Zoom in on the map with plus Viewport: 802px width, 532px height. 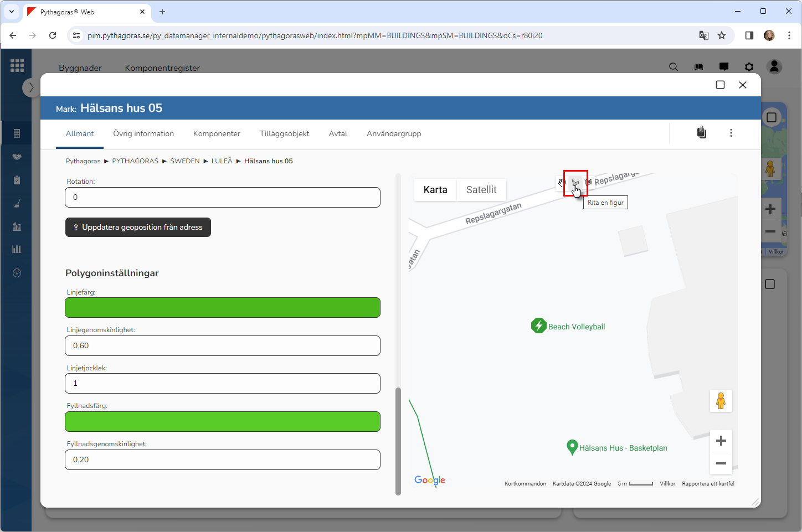pos(721,441)
